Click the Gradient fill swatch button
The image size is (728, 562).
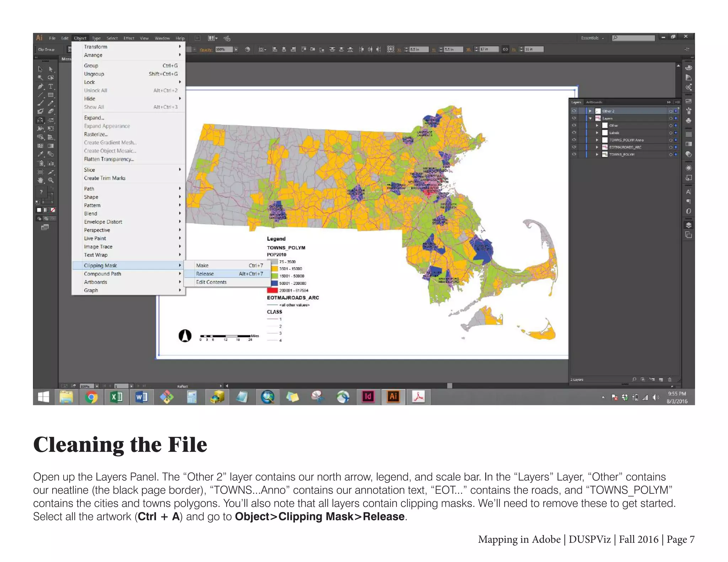(46, 210)
